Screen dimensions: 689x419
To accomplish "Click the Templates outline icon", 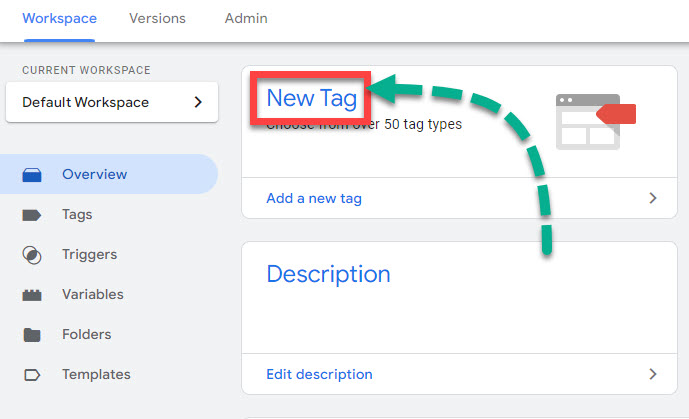I will (x=31, y=375).
